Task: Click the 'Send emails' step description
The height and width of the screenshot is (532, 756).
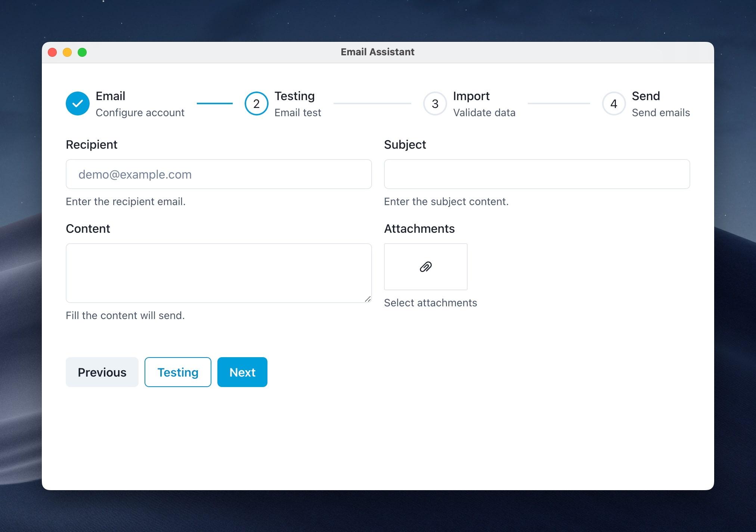Action: [661, 112]
